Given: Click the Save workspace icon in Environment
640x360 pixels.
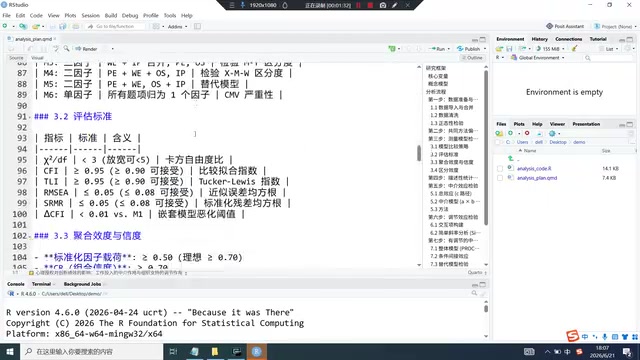Looking at the screenshot, I should point(509,49).
